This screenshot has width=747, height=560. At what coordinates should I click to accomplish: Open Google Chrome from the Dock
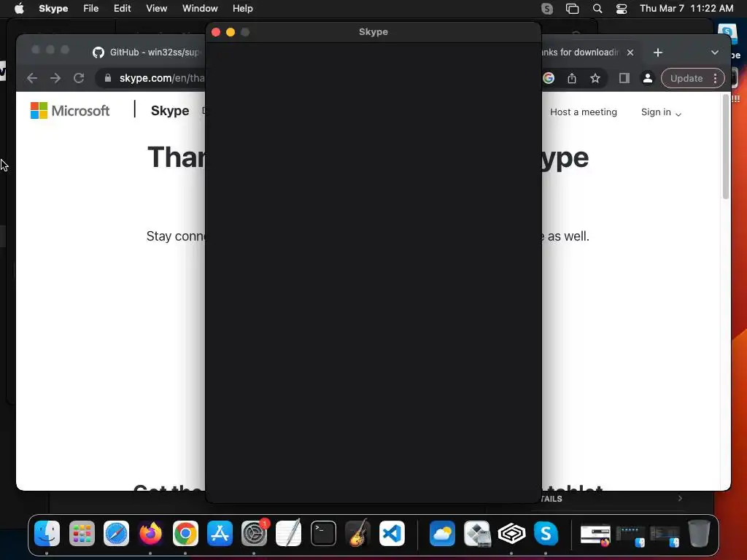[185, 533]
